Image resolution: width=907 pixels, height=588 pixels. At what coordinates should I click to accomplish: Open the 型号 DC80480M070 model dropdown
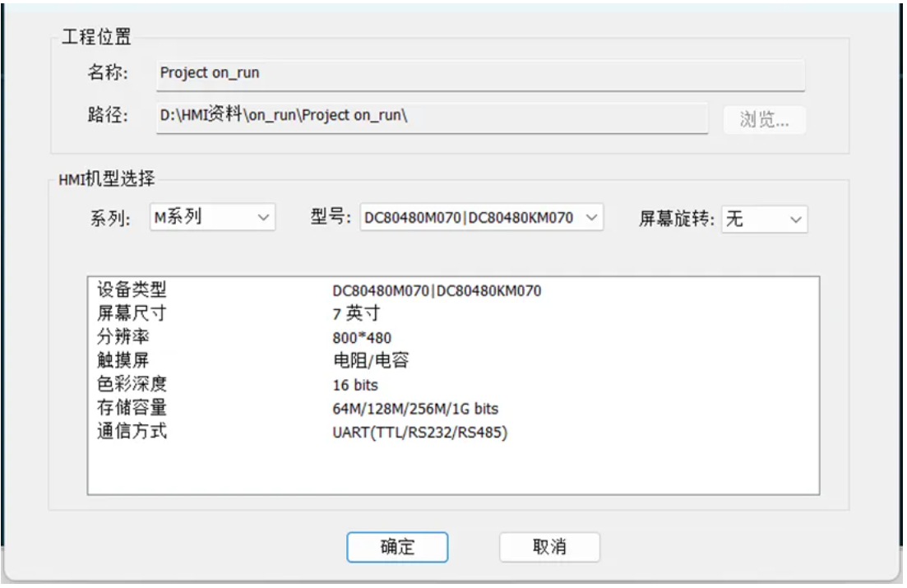point(481,217)
